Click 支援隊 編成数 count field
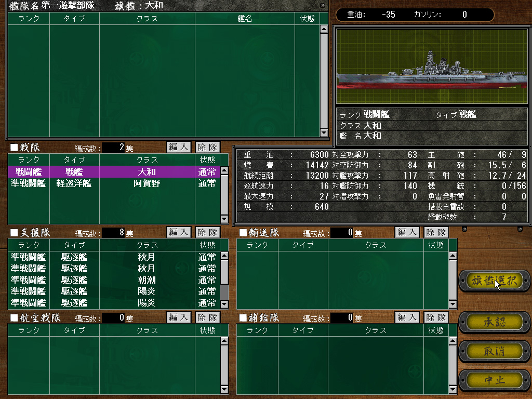This screenshot has height=399, width=532. pos(113,233)
